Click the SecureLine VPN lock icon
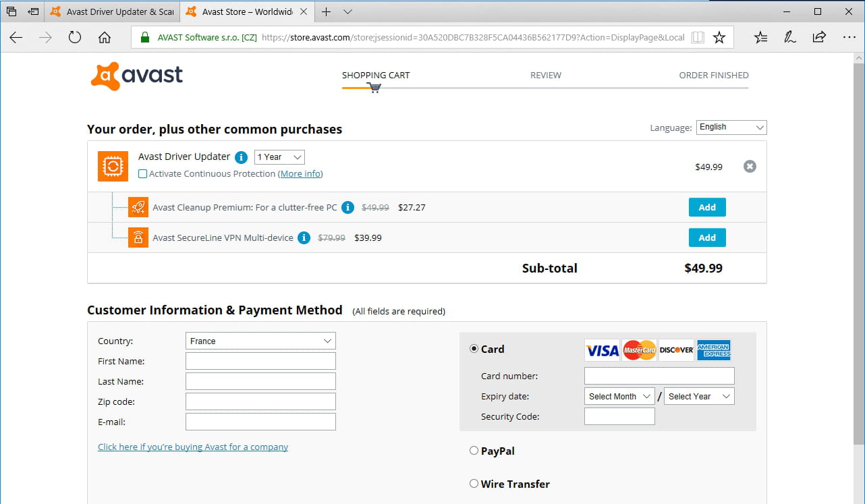This screenshot has height=504, width=865. (138, 237)
